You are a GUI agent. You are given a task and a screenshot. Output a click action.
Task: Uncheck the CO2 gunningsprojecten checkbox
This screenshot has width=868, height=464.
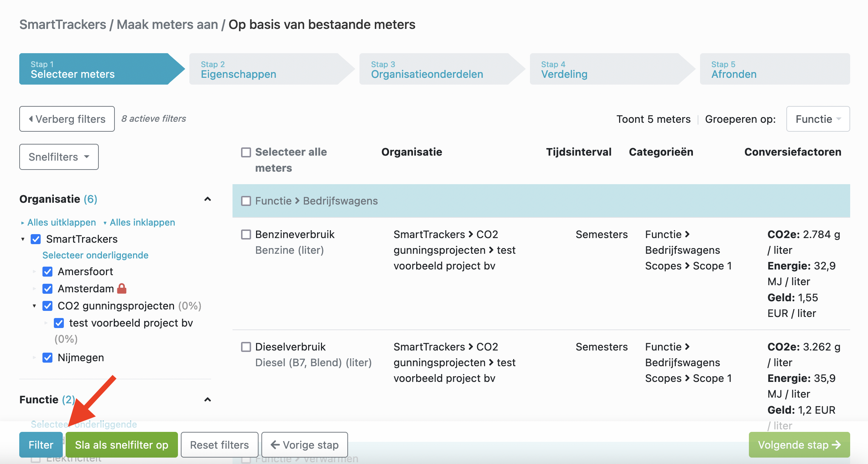pyautogui.click(x=47, y=306)
